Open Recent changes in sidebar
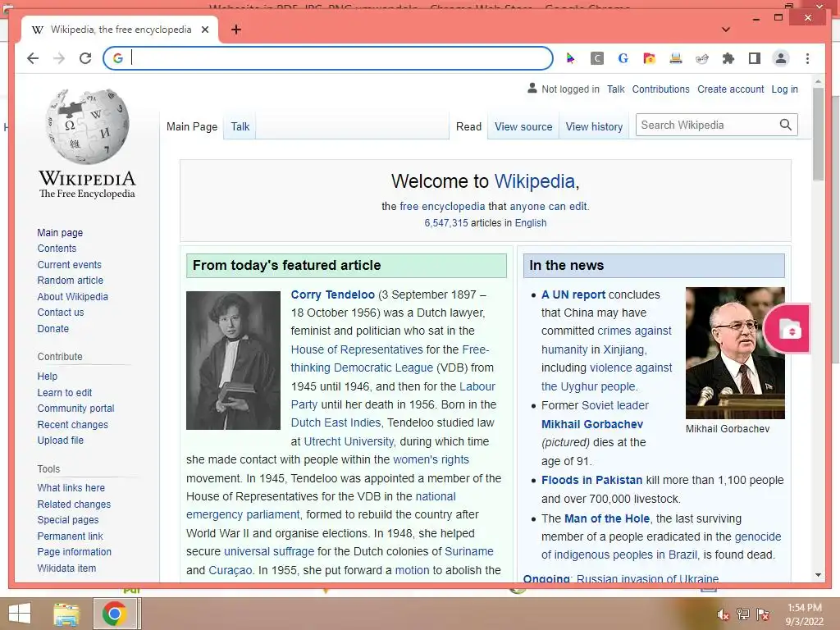This screenshot has height=630, width=840. (72, 424)
